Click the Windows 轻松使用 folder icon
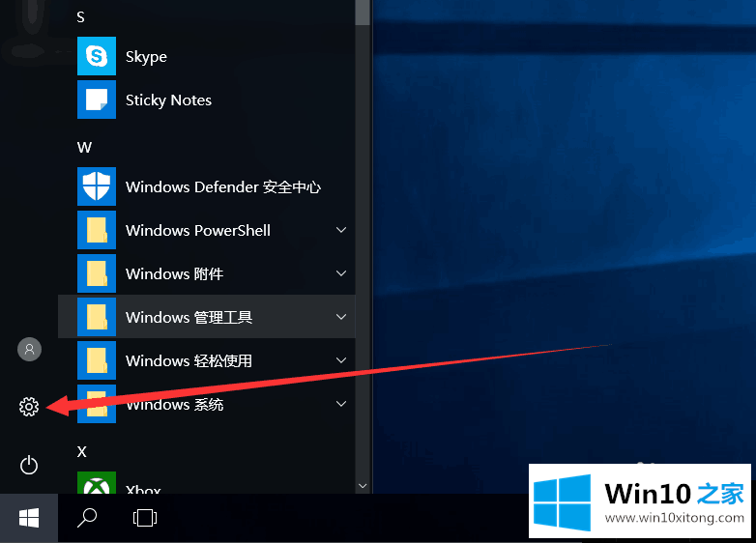 point(97,360)
